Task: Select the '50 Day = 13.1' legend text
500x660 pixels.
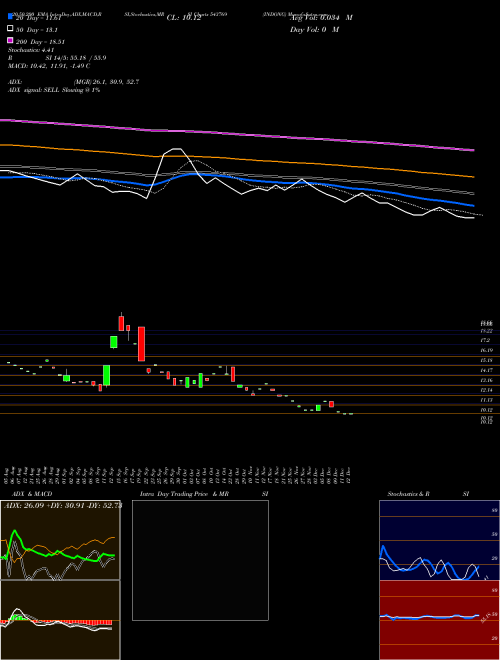Action: pyautogui.click(x=37, y=30)
